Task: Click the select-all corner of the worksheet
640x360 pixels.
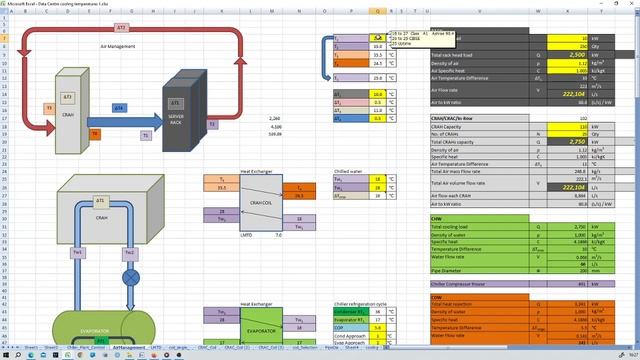Action: click(4, 11)
